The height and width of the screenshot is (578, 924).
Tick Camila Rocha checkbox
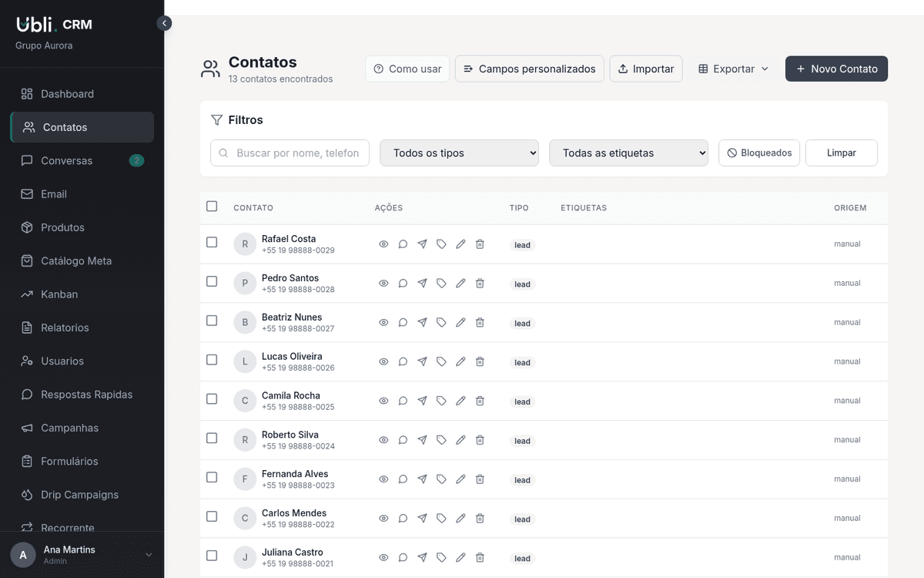point(212,399)
